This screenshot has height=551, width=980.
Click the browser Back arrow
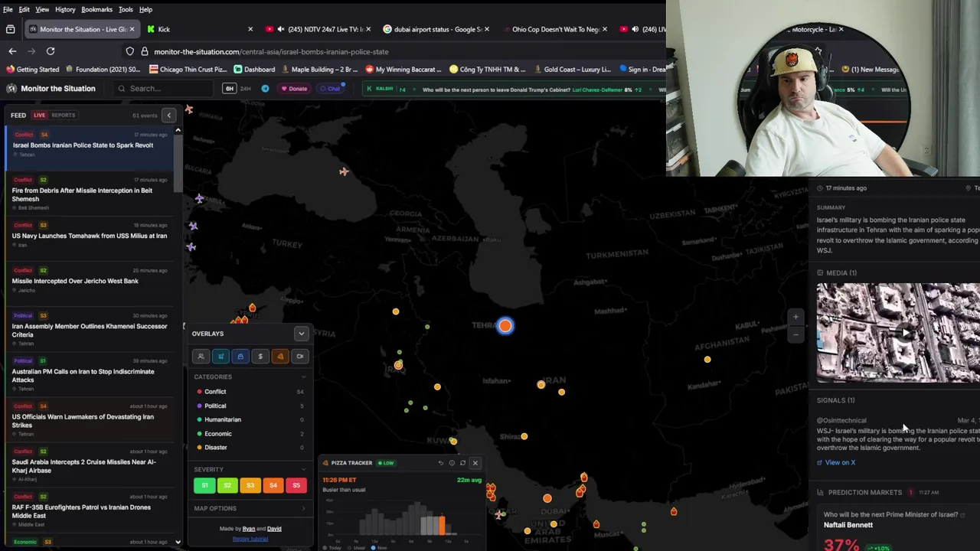point(12,51)
